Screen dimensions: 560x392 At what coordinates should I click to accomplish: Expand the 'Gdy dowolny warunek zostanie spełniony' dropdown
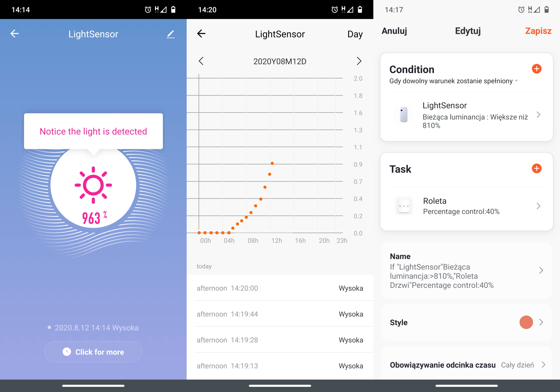pyautogui.click(x=453, y=81)
